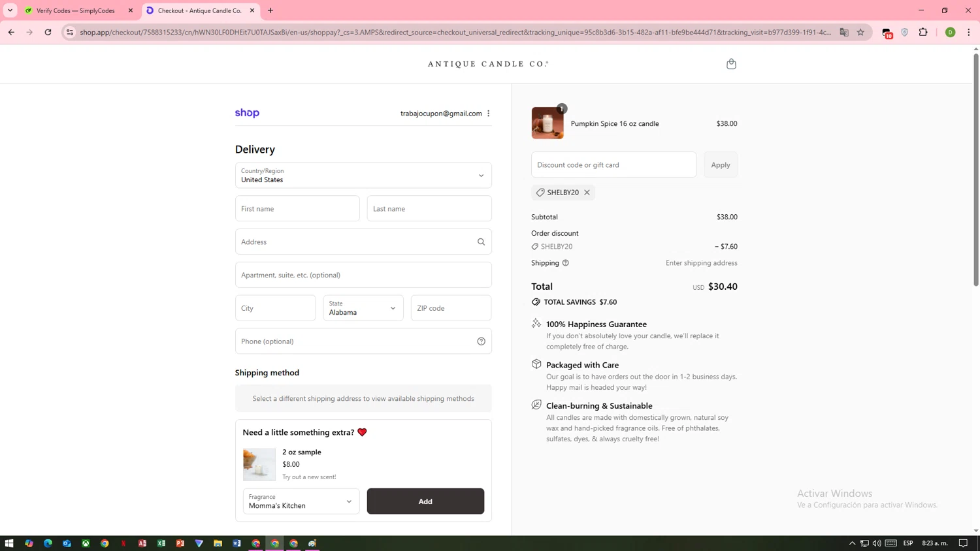Select the Checkout - Antique Candle Co. tab

[x=200, y=10]
